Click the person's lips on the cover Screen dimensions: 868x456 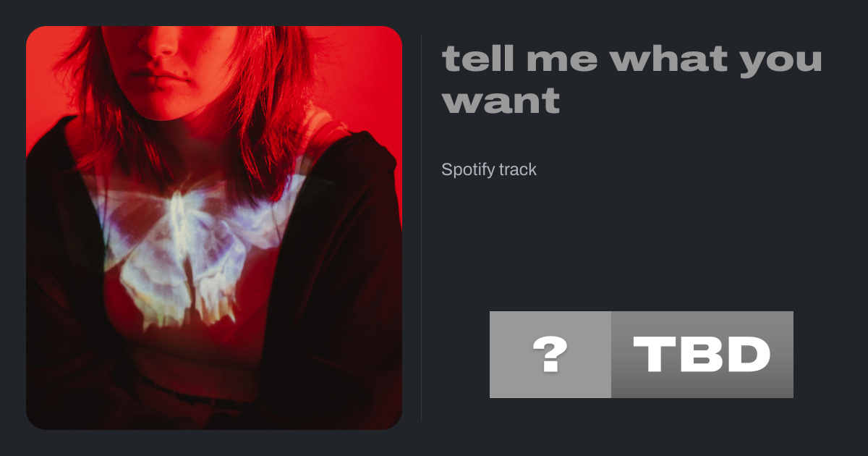coord(163,75)
